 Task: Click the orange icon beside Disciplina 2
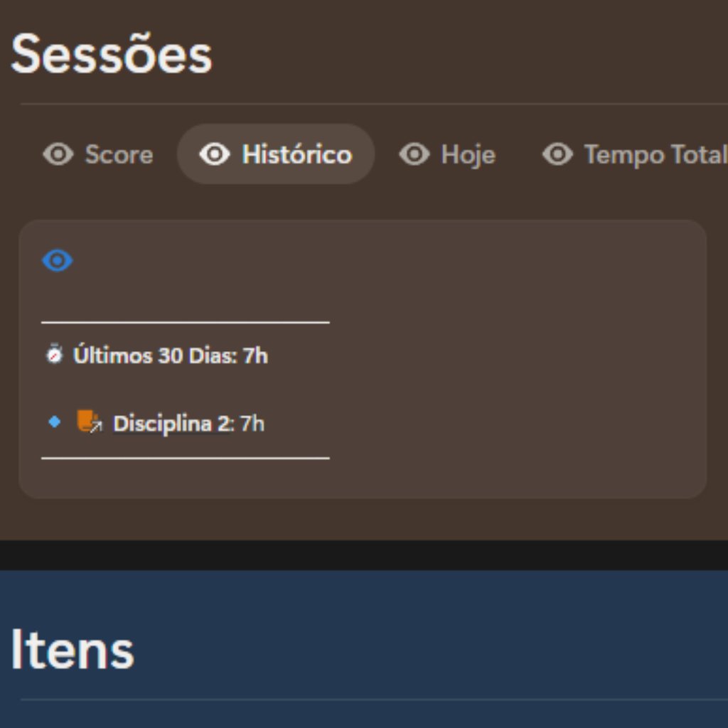click(x=89, y=422)
